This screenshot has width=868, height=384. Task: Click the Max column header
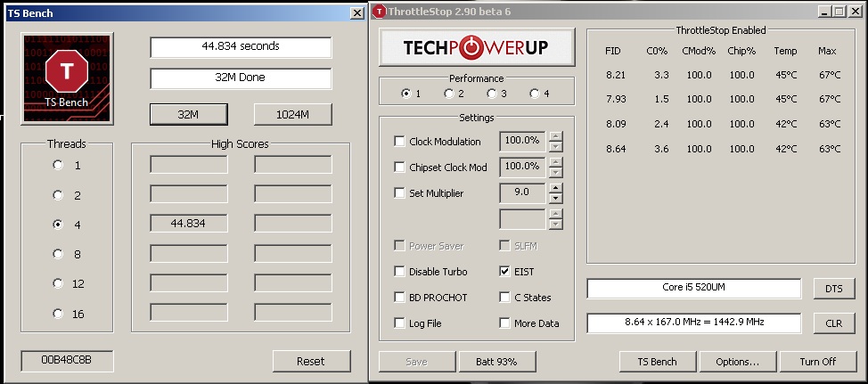click(827, 51)
